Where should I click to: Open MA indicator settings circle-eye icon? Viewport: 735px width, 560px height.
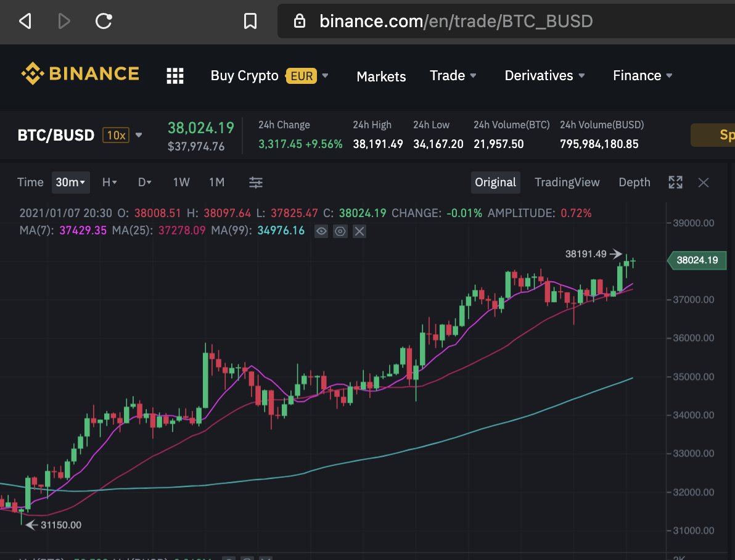point(340,231)
